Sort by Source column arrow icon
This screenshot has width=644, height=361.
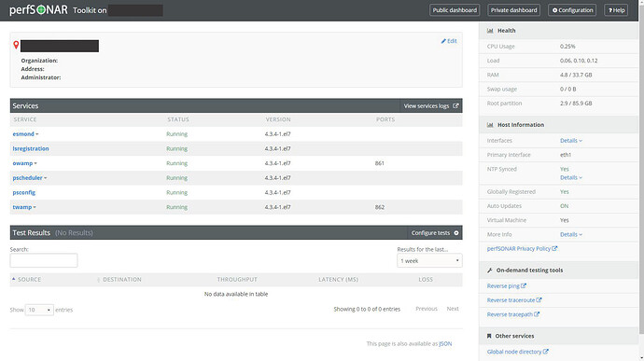click(14, 279)
